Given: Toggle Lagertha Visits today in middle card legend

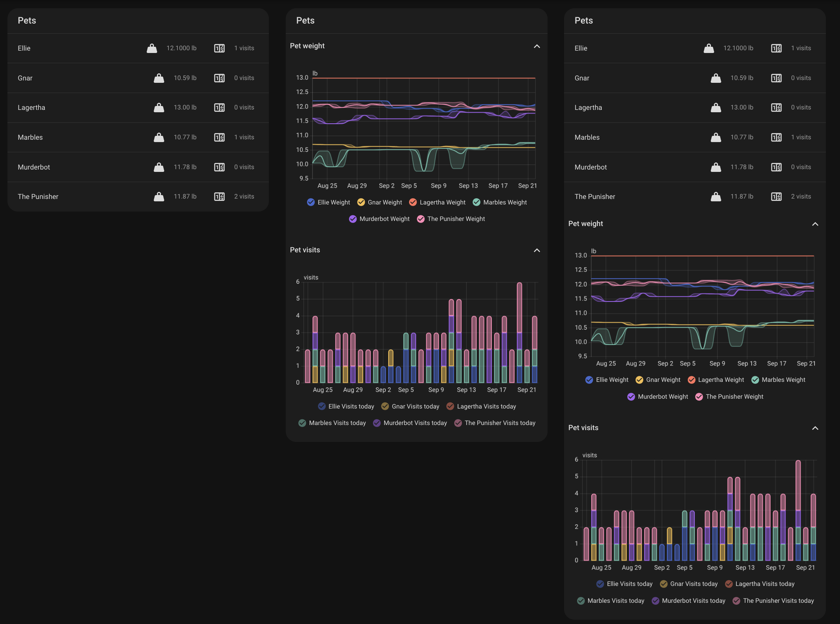Looking at the screenshot, I should (481, 407).
